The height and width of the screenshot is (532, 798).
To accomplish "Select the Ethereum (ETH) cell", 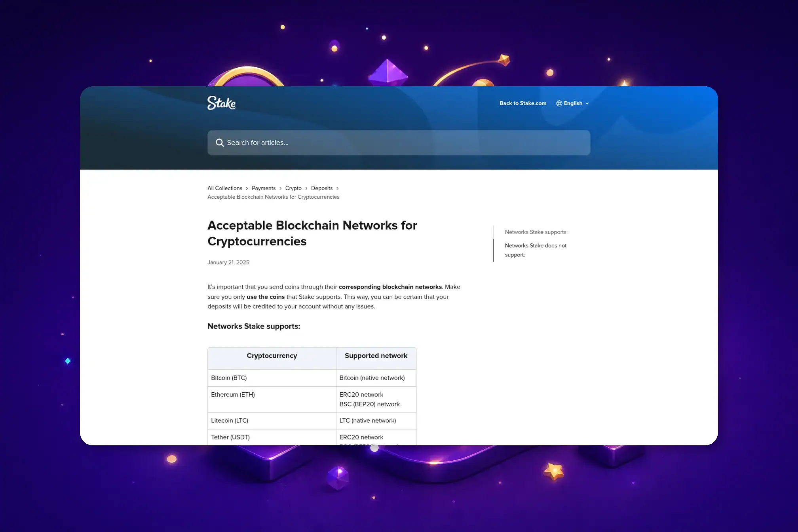I will pos(272,399).
